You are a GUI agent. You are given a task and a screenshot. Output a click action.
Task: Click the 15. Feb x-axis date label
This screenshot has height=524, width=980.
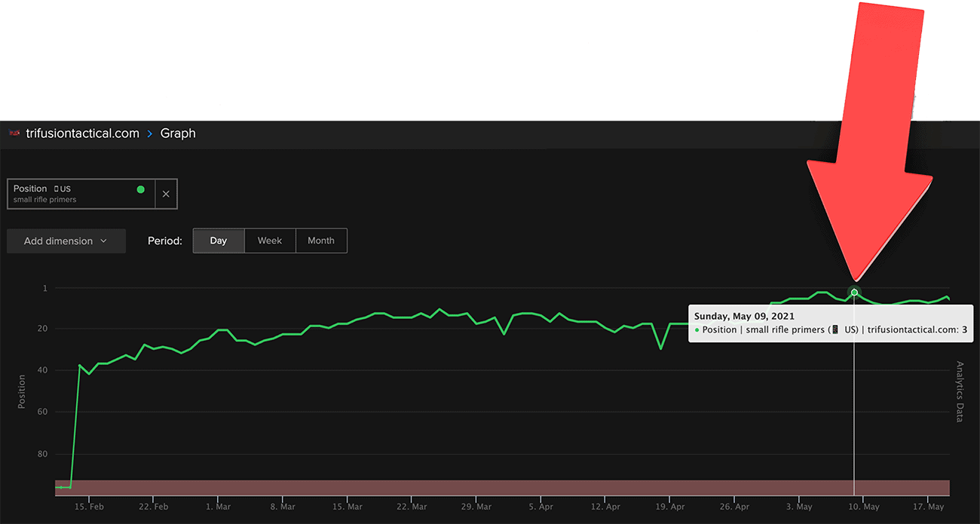(89, 507)
